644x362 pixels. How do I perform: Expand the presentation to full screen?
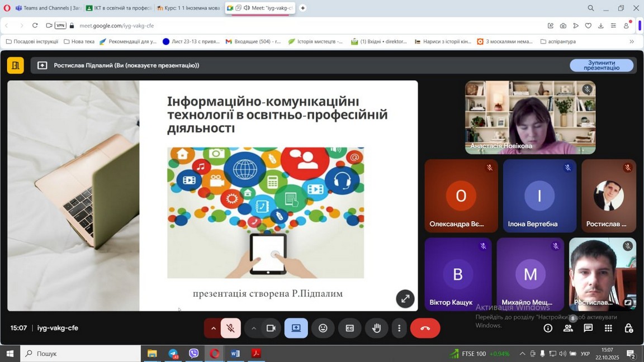(405, 299)
